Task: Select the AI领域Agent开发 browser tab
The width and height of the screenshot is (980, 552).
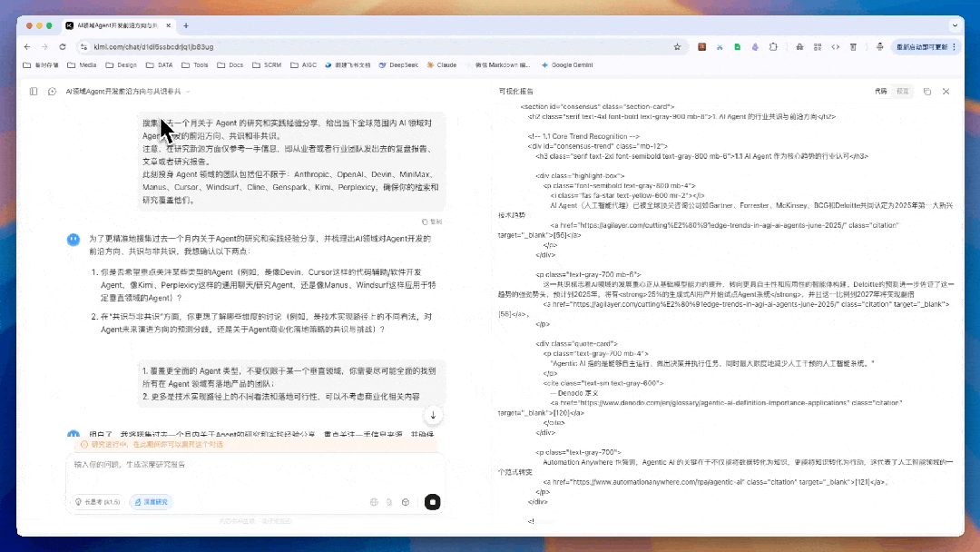Action: click(x=117, y=25)
